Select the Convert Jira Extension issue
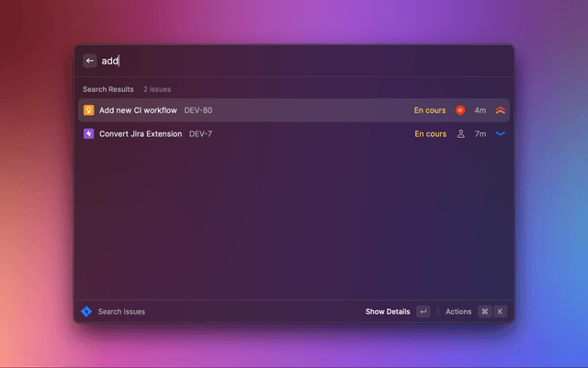Screen dimensions: 588x368 tap(294, 133)
